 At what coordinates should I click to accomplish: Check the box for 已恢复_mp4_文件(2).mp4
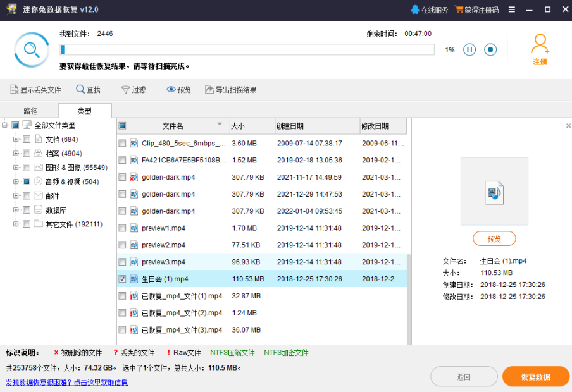pos(122,313)
